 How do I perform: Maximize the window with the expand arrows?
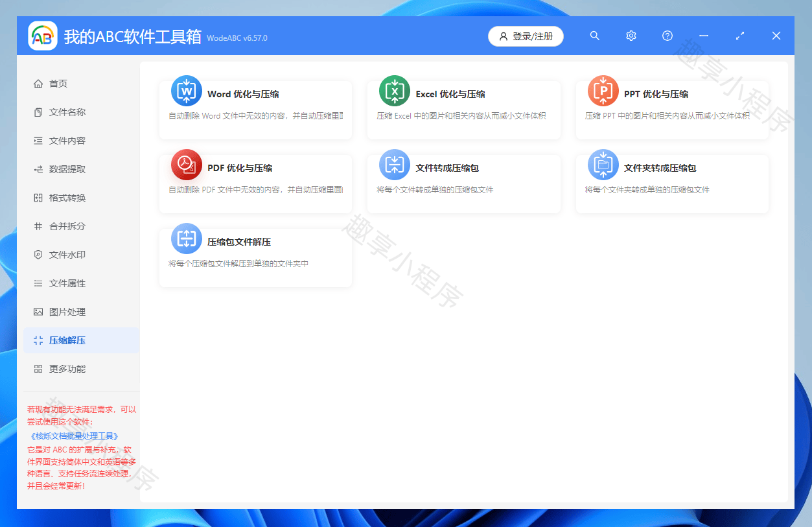coord(740,36)
